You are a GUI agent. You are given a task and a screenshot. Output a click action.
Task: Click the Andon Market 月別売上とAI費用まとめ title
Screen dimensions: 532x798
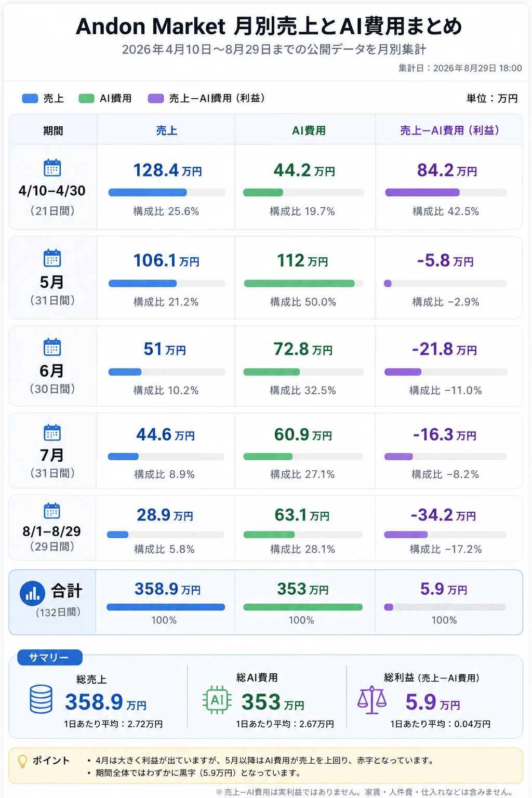[x=269, y=26]
